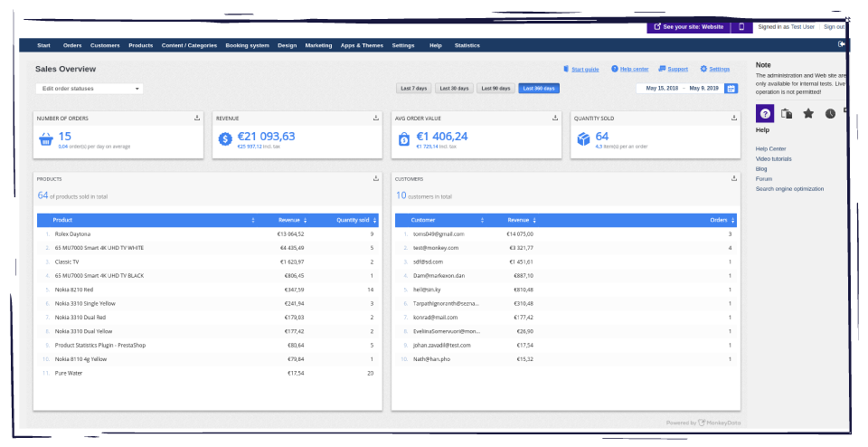
Task: Click the shopping bag avg order icon
Action: click(x=404, y=139)
